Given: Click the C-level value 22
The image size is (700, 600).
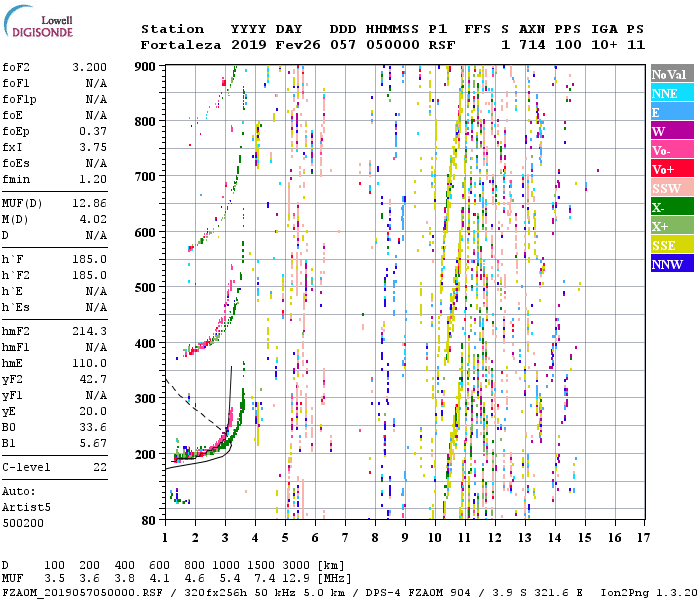Looking at the screenshot, I should pos(100,467).
